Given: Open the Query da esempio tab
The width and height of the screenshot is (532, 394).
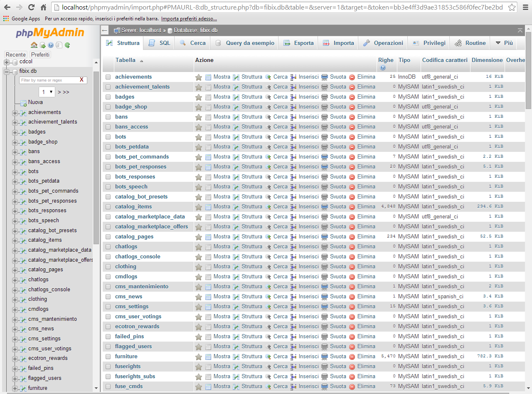Looking at the screenshot, I should tap(244, 43).
